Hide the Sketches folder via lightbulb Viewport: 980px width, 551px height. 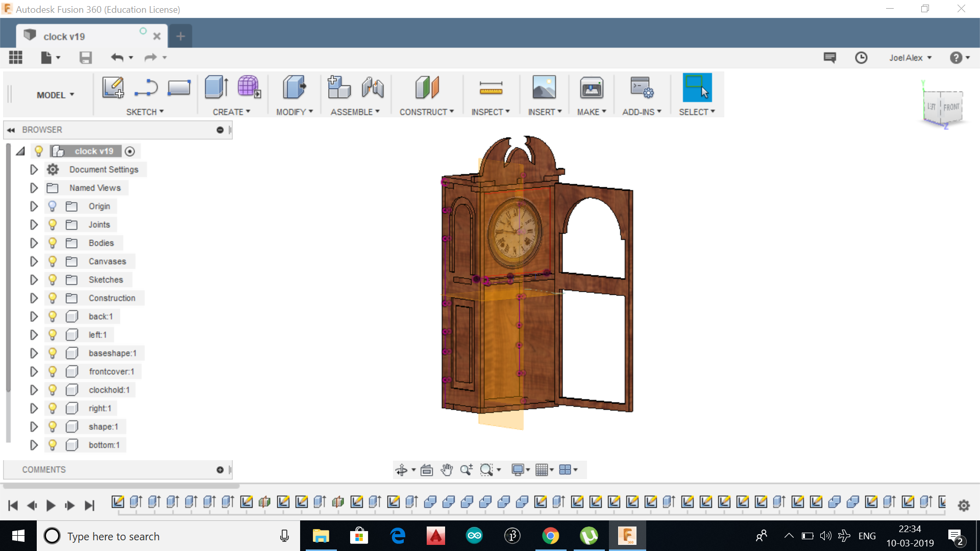[52, 280]
